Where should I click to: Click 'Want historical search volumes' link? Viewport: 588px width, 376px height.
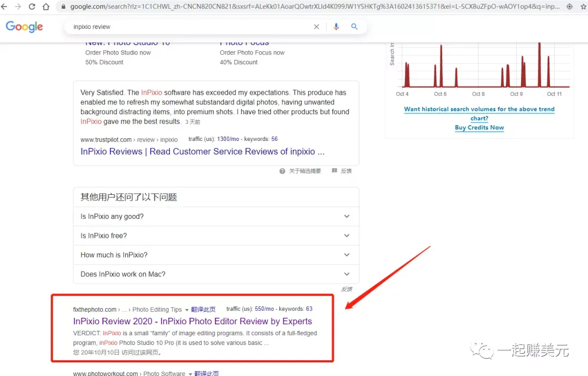pos(479,114)
